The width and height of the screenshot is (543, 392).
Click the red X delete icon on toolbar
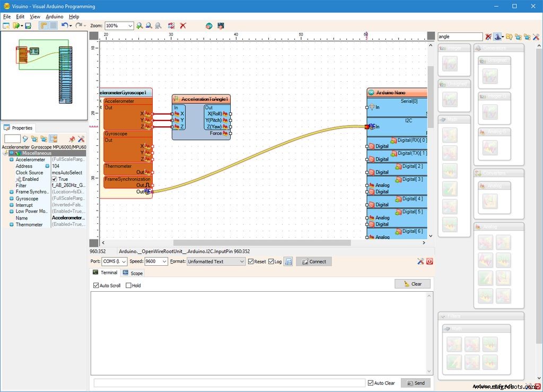tap(182, 25)
